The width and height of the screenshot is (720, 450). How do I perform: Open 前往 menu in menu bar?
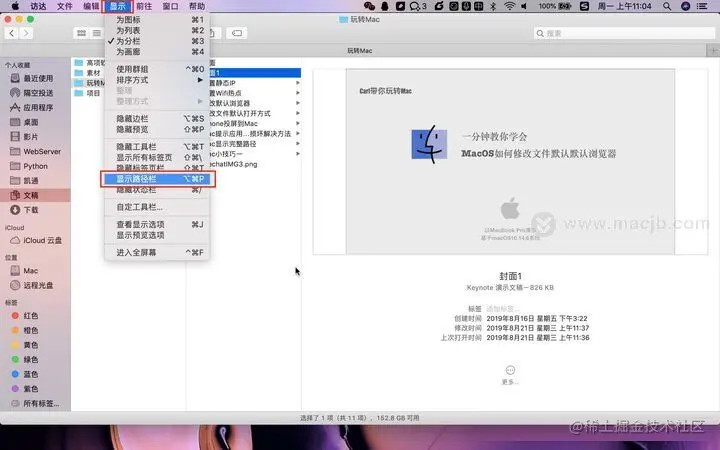pyautogui.click(x=144, y=6)
